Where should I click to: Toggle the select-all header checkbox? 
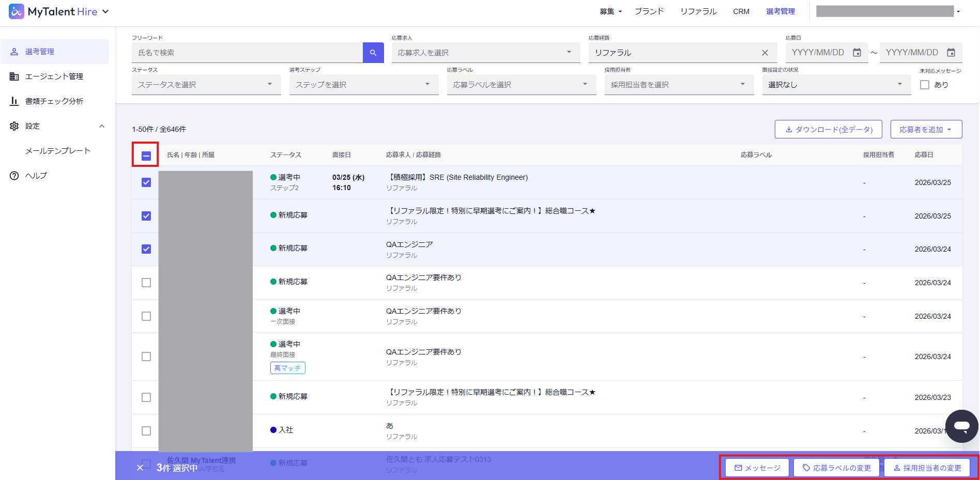pyautogui.click(x=146, y=156)
